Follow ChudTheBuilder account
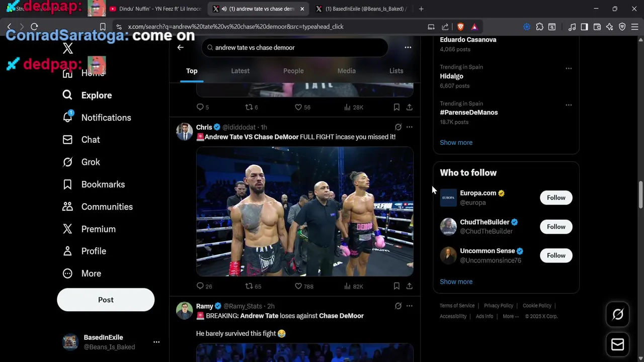The height and width of the screenshot is (362, 644). tap(556, 227)
